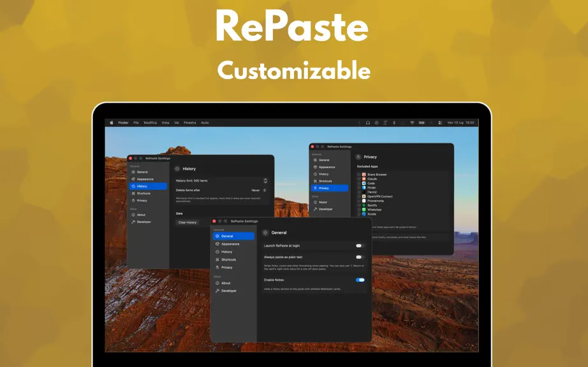This screenshot has height=367, width=588.
Task: Click the Xcode app icon in Excluded Apps
Action: point(364,214)
